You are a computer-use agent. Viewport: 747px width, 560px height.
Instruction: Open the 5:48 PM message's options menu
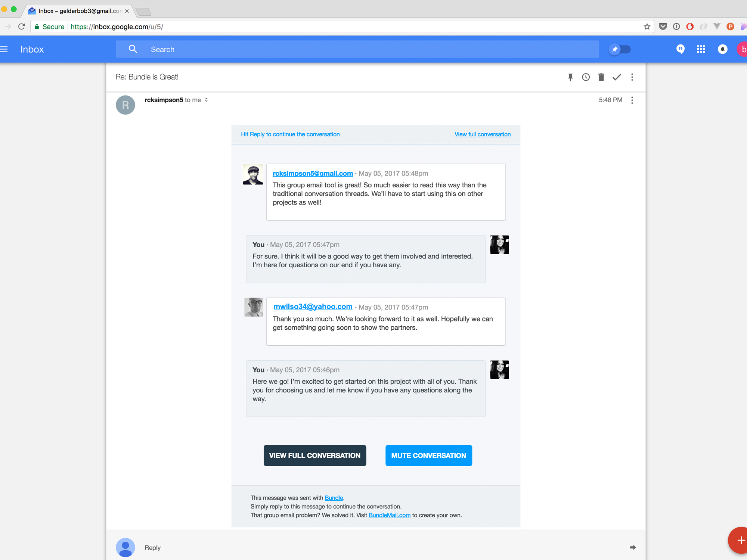point(632,100)
